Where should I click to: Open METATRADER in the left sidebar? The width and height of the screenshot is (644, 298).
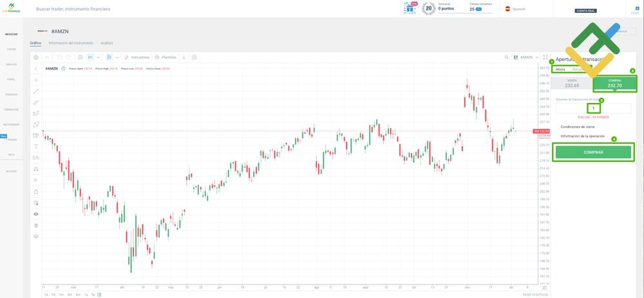pyautogui.click(x=11, y=124)
